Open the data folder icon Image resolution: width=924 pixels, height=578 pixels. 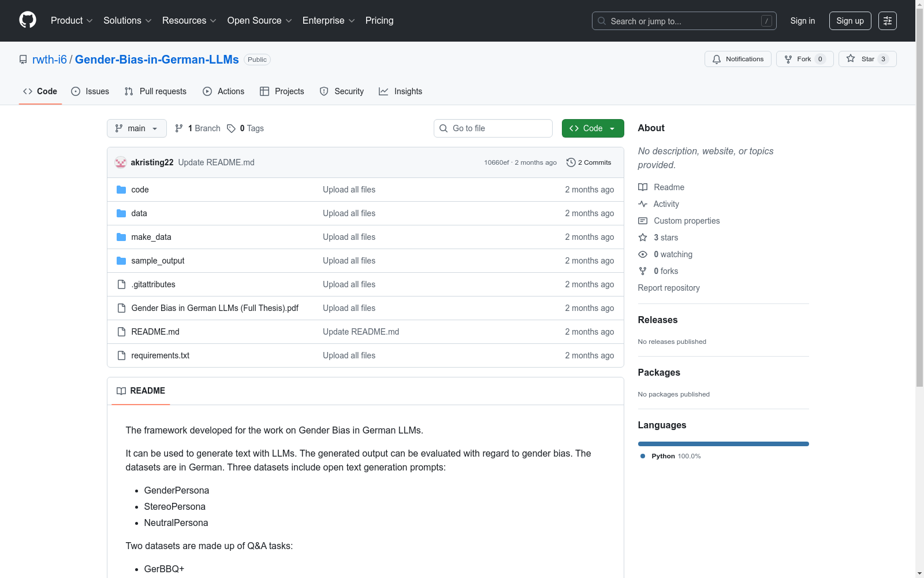coord(121,213)
